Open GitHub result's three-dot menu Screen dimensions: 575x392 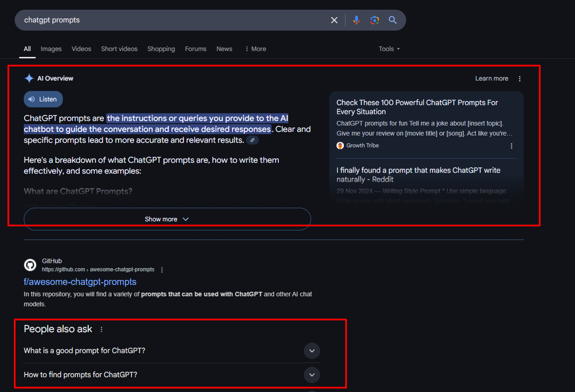162,270
